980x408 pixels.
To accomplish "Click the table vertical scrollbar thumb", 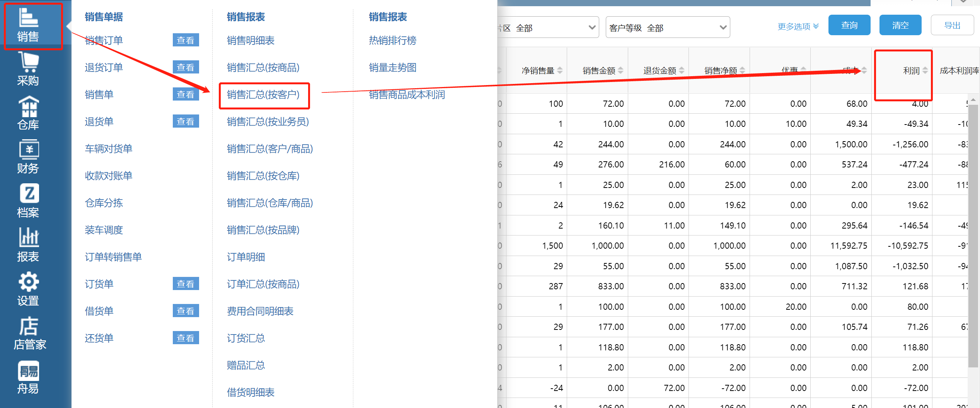I will 973,236.
